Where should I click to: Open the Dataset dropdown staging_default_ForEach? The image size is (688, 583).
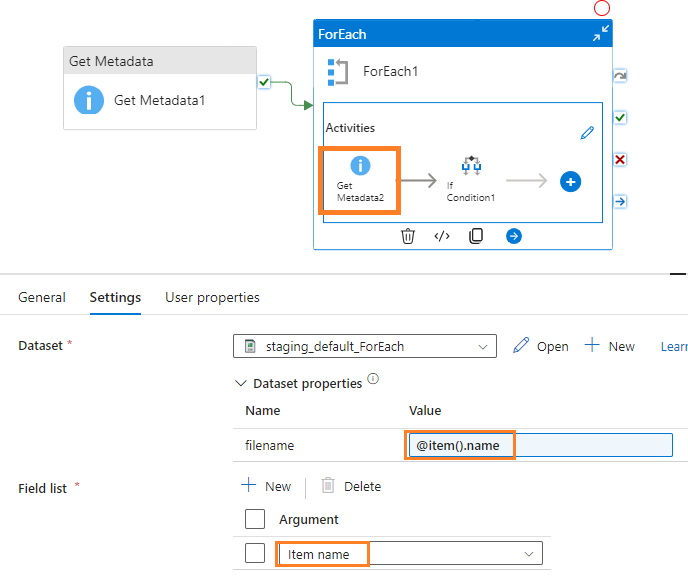[x=364, y=346]
